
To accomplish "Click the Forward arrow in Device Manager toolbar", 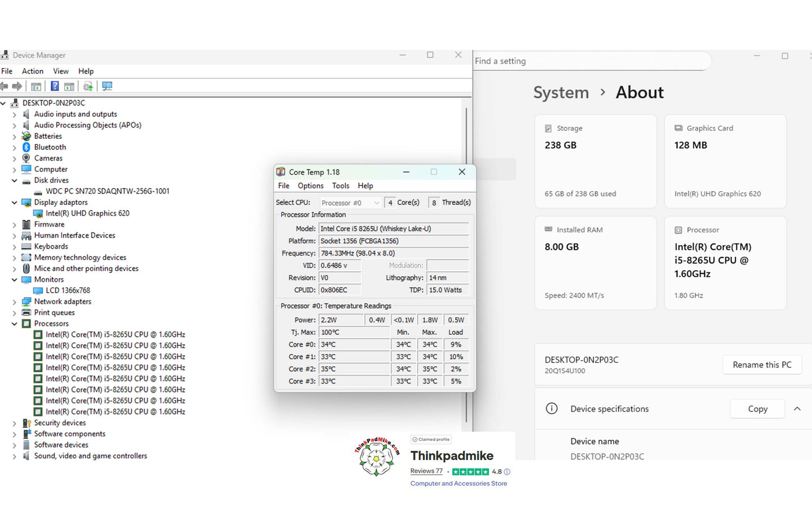I will (x=17, y=86).
